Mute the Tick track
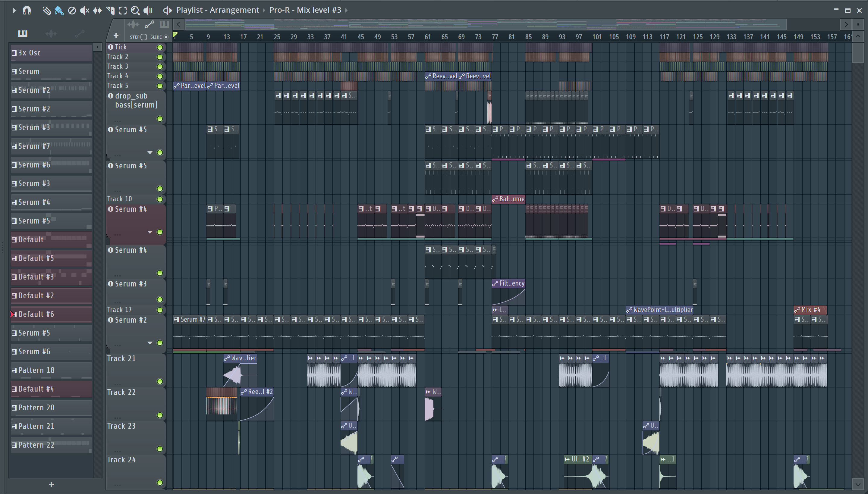The image size is (868, 494). [x=159, y=47]
